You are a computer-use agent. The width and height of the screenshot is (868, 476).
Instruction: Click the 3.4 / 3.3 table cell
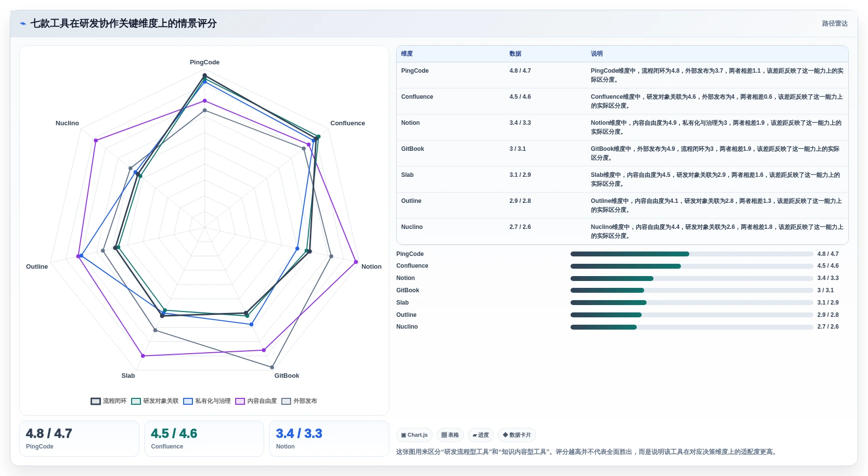click(520, 123)
